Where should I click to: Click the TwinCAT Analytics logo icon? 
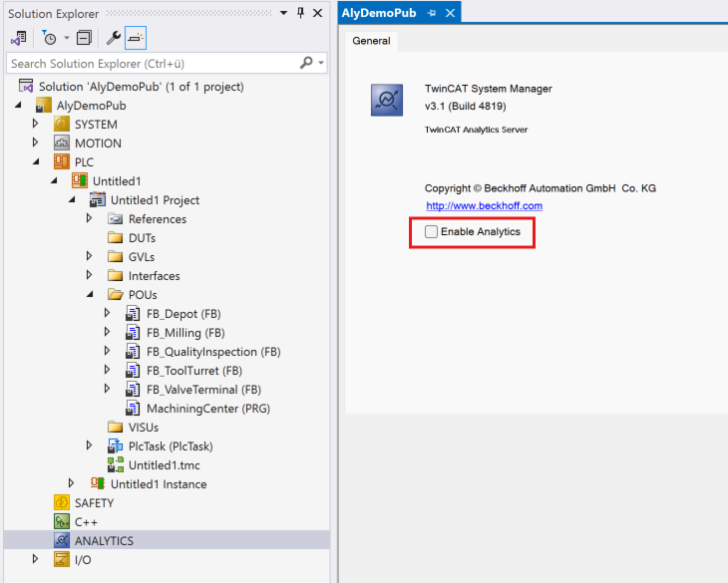click(386, 101)
